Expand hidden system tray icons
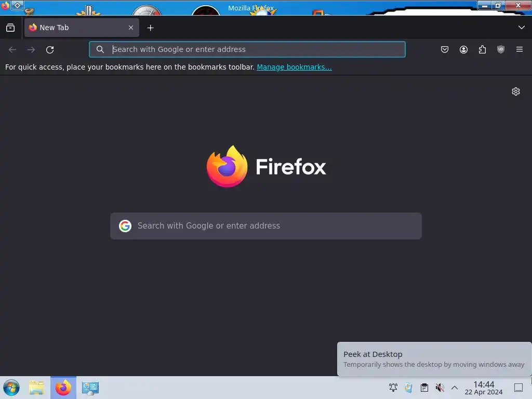This screenshot has width=532, height=399. [455, 388]
